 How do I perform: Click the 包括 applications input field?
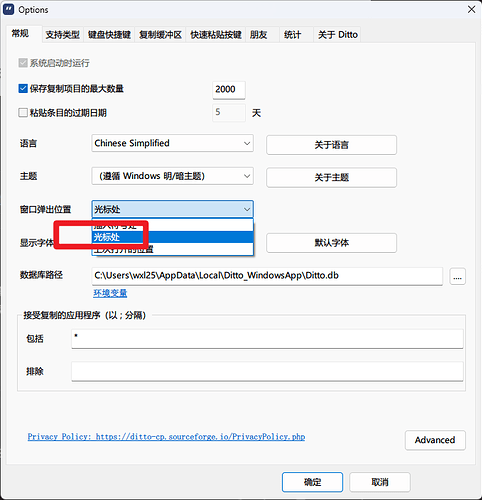[x=267, y=339]
